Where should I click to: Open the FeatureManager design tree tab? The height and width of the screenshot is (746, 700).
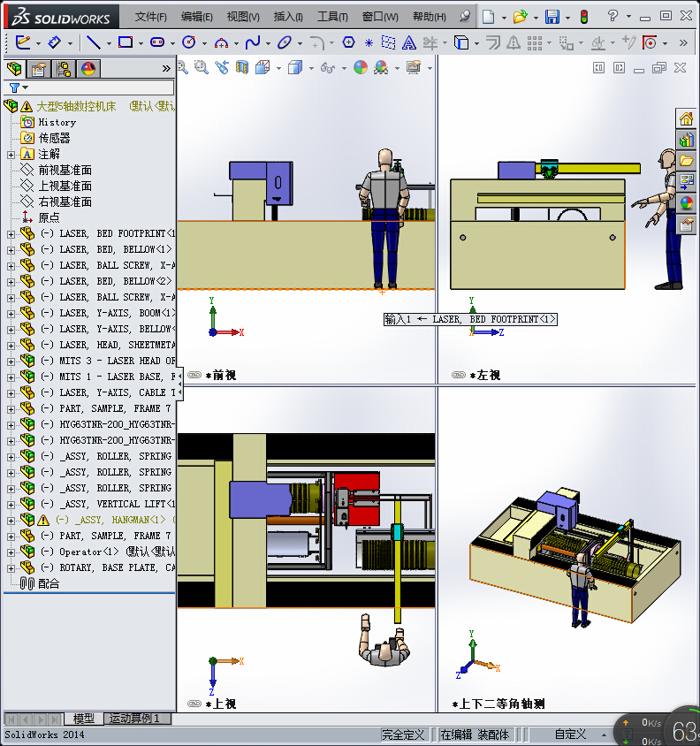coord(14,69)
